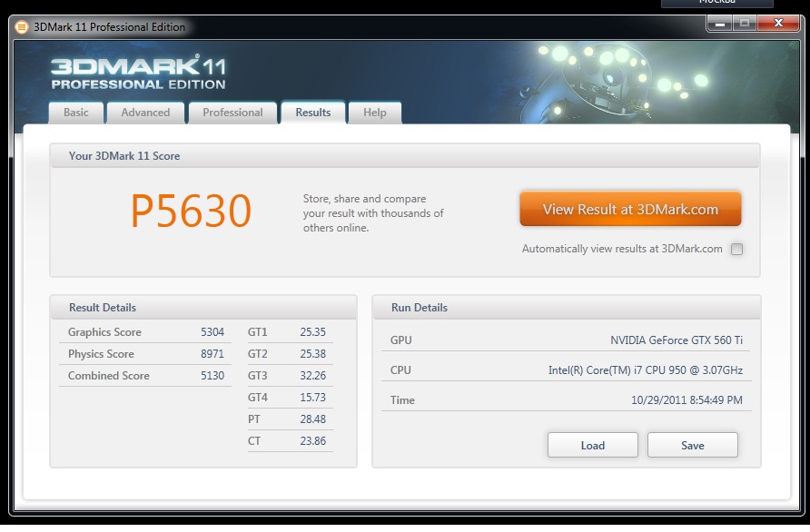Minimize the 3DMark 11 window

719,24
